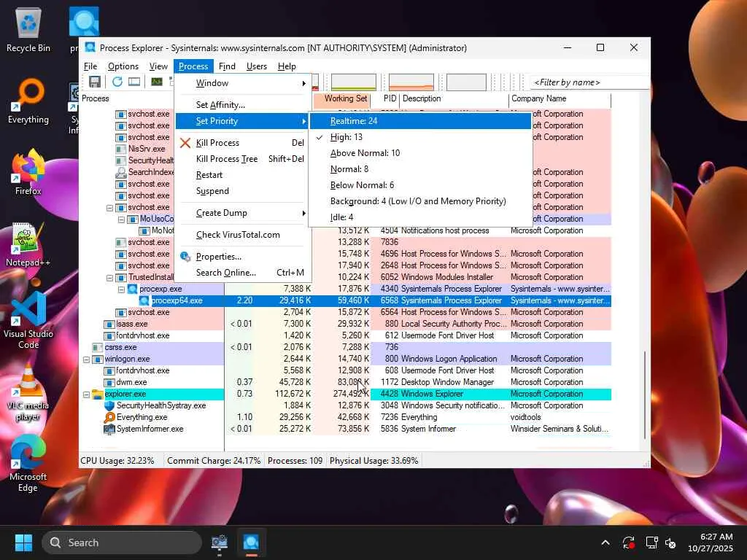Select Below Normal: 6 priority

coord(420,185)
